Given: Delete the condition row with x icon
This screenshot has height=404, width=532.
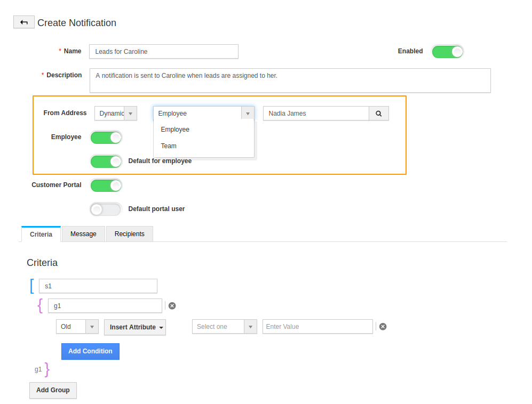Looking at the screenshot, I should 383,327.
